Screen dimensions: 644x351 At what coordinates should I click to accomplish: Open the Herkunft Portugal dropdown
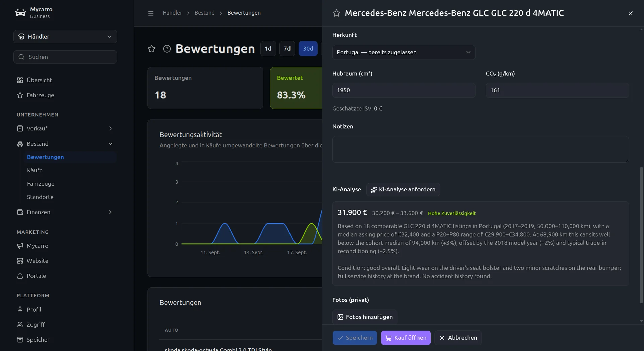click(x=403, y=52)
